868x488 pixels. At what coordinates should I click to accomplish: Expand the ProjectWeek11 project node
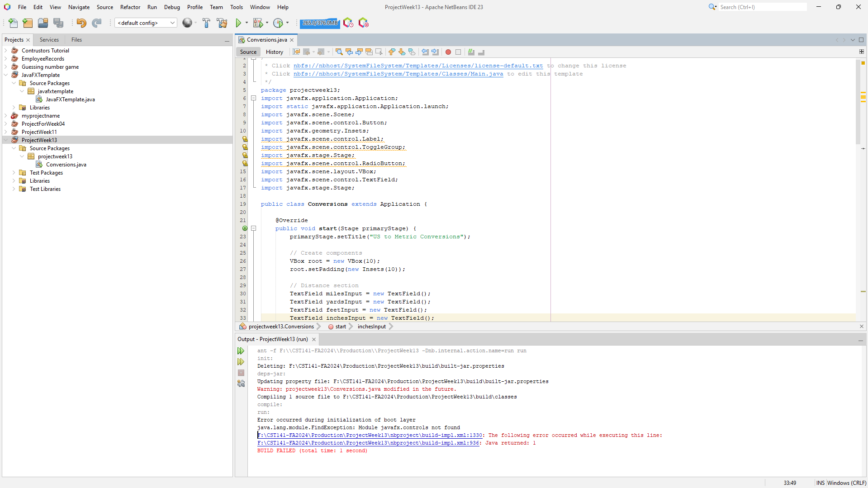6,132
